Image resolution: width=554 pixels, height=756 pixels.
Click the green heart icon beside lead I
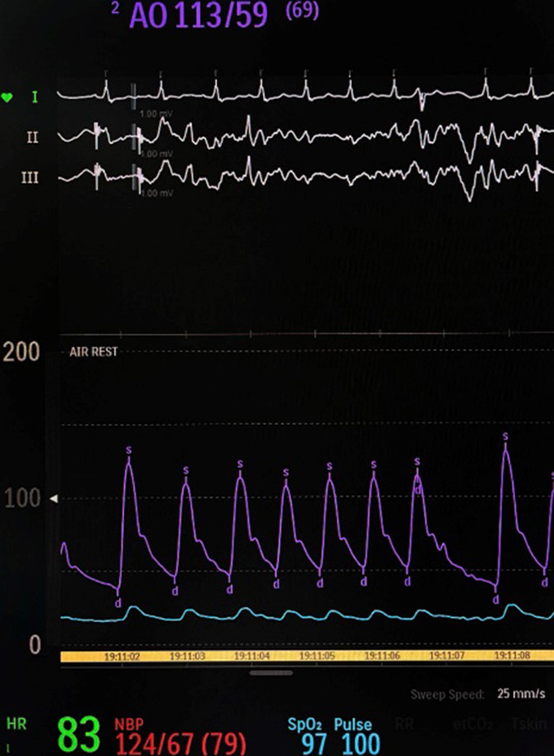click(8, 97)
